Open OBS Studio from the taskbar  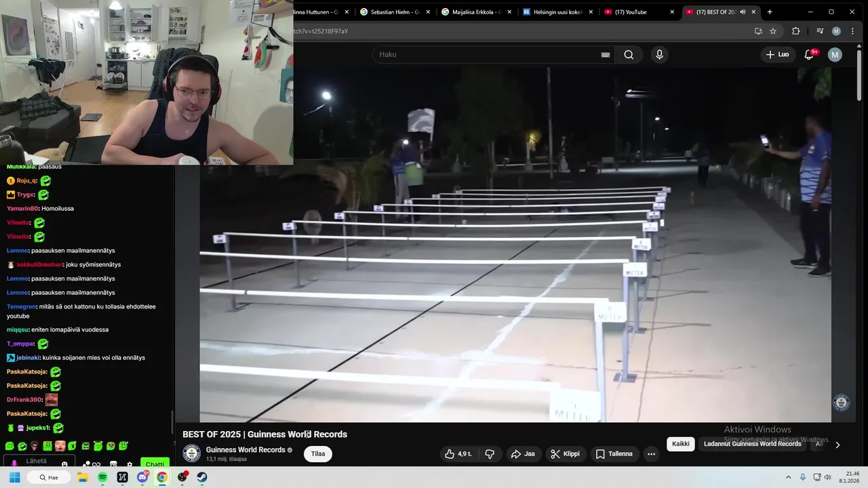(182, 477)
